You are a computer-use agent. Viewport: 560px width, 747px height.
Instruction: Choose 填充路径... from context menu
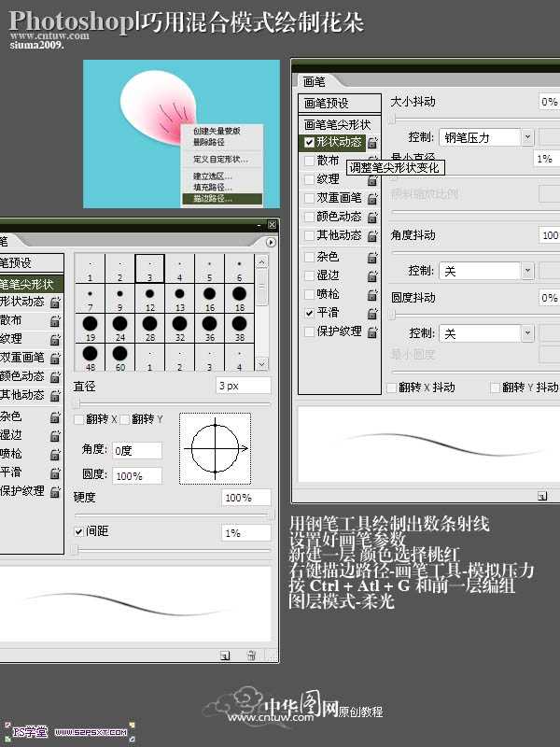coord(222,188)
